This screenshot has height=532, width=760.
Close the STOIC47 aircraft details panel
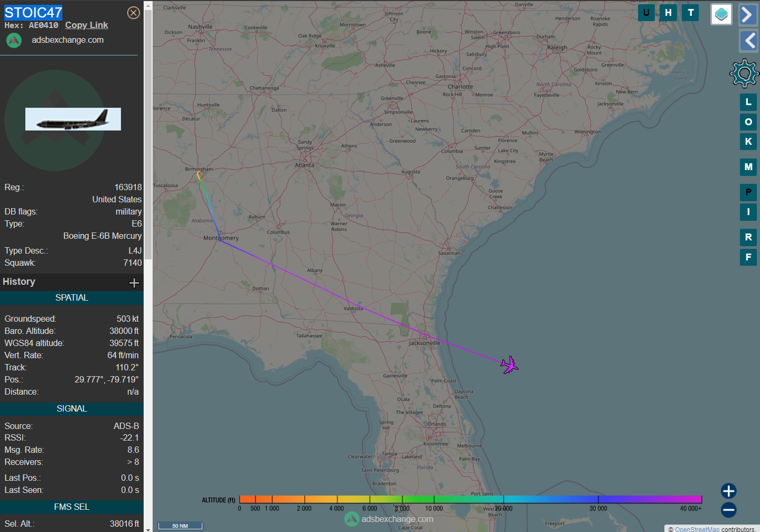[x=134, y=13]
